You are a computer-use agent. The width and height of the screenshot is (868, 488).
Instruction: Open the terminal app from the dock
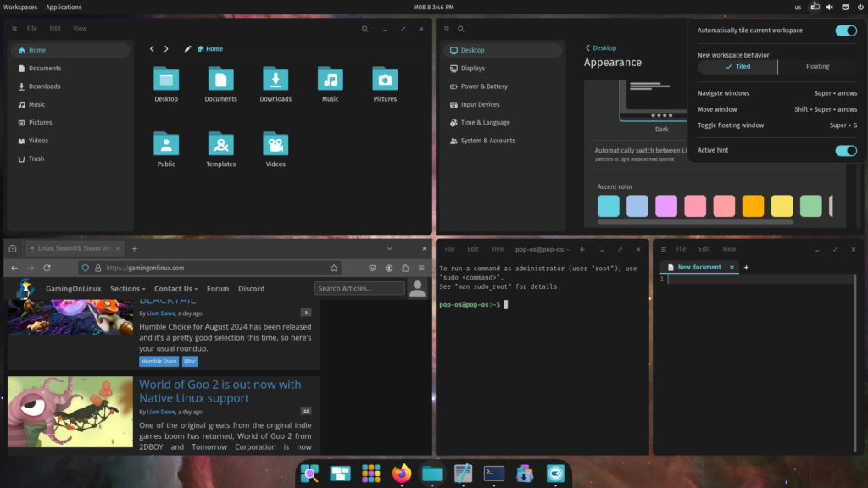click(492, 474)
